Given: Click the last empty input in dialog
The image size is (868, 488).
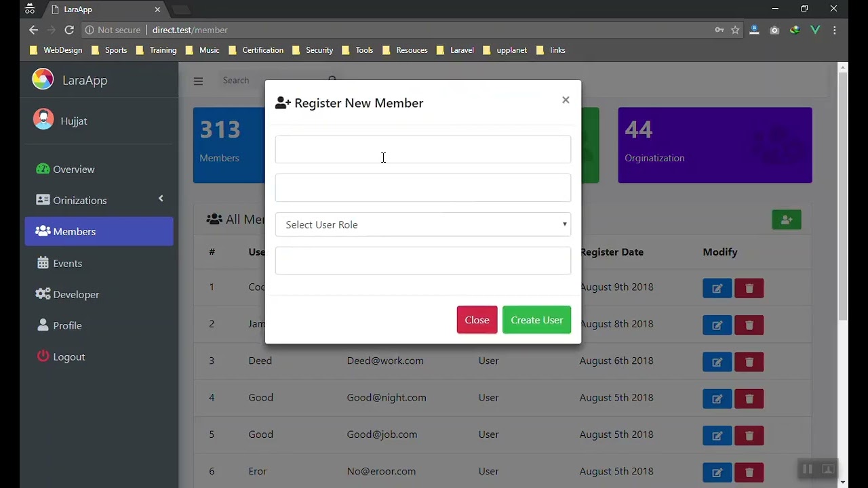Looking at the screenshot, I should 423,260.
